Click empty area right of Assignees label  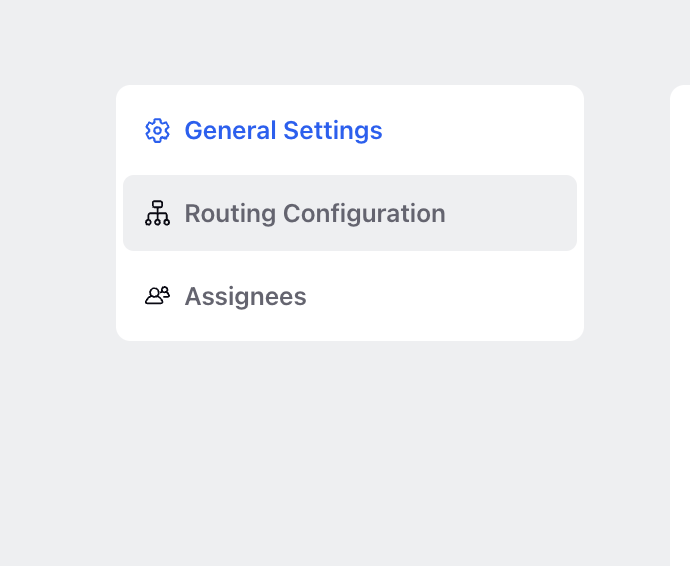pyautogui.click(x=440, y=296)
